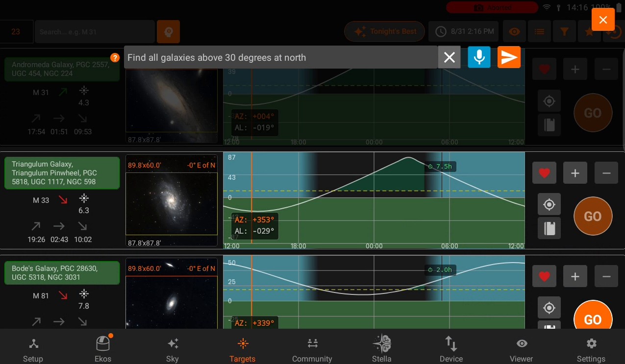Image resolution: width=625 pixels, height=364 pixels.
Task: Open Triangulum Galaxy notes book icon
Action: [549, 228]
